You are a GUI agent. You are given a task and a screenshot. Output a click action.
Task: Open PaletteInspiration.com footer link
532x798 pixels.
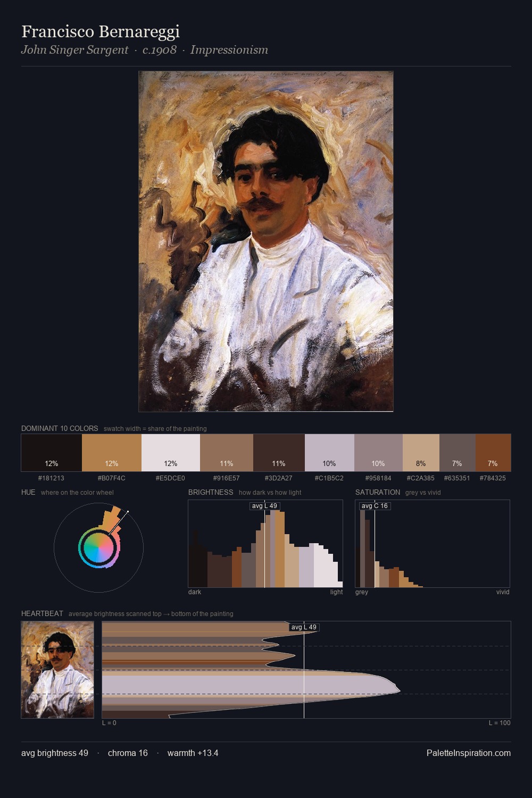pos(469,753)
